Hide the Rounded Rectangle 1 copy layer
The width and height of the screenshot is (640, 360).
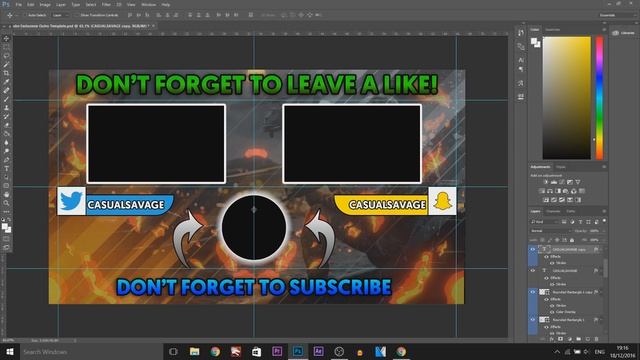coord(532,292)
